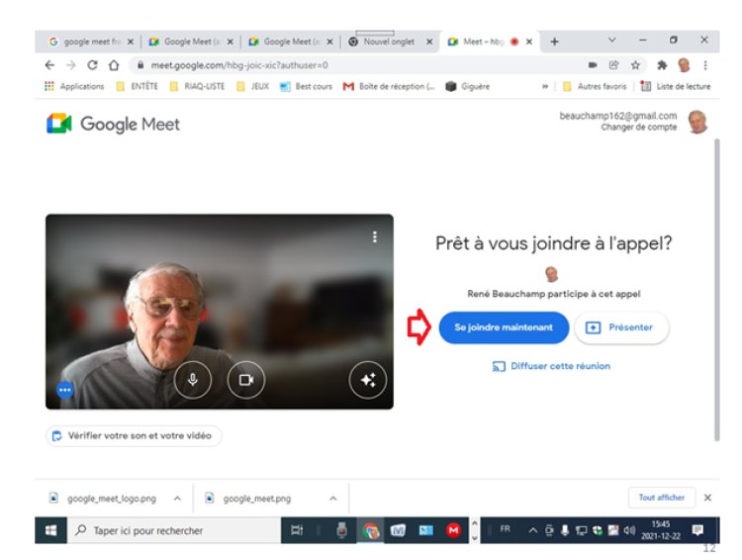742x560 pixels.
Task: Expand google_meet_logo.png download options
Action: 177,498
